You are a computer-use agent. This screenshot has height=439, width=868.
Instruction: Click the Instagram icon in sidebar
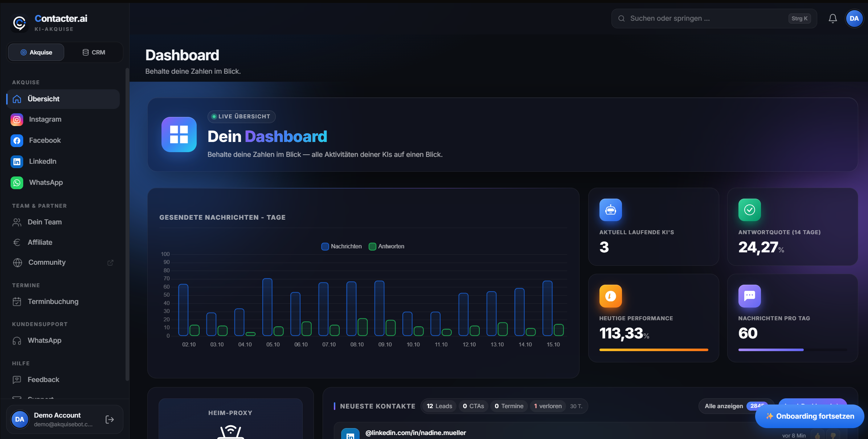click(17, 119)
